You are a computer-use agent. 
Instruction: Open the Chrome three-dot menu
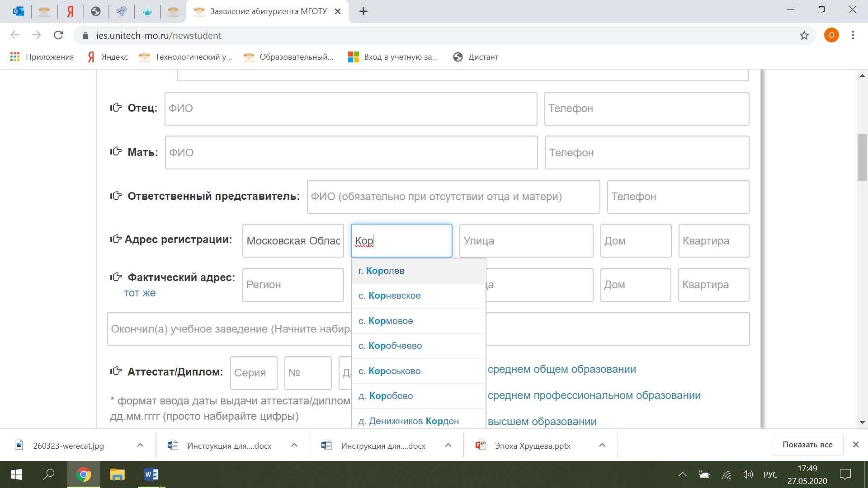point(853,35)
